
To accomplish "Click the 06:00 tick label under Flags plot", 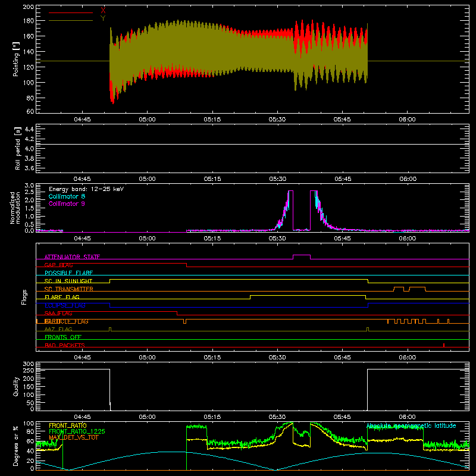I will click(407, 358).
